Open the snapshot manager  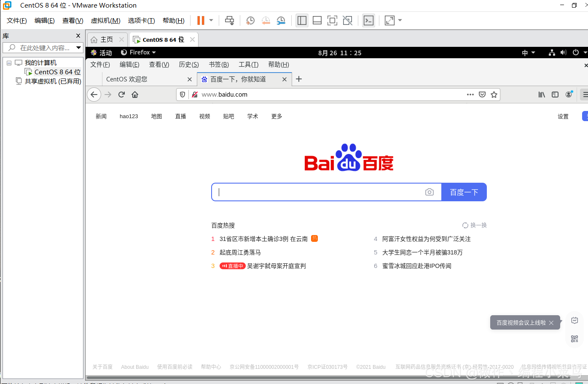281,20
